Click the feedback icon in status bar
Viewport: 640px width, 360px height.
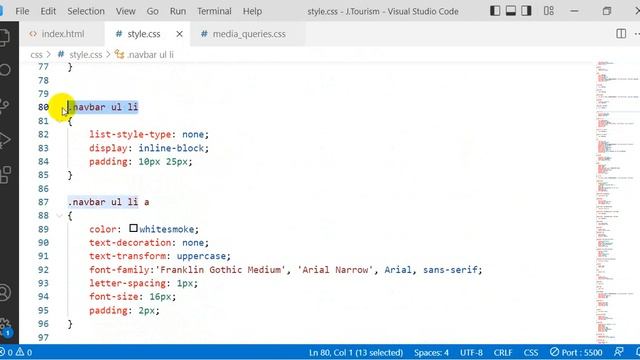pos(619,352)
